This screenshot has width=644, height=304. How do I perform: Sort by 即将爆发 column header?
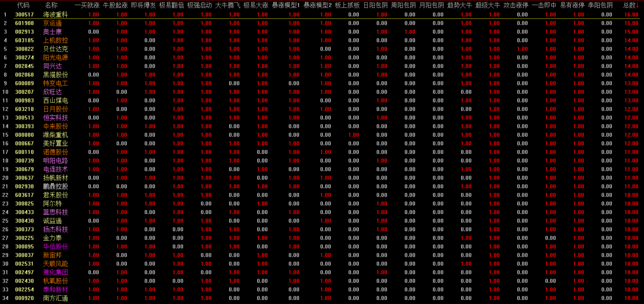pyautogui.click(x=143, y=5)
